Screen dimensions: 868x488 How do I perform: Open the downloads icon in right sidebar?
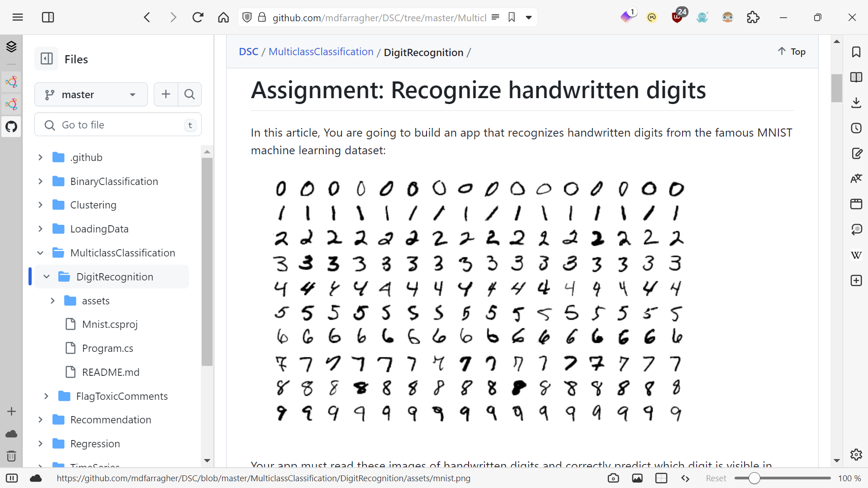(856, 103)
